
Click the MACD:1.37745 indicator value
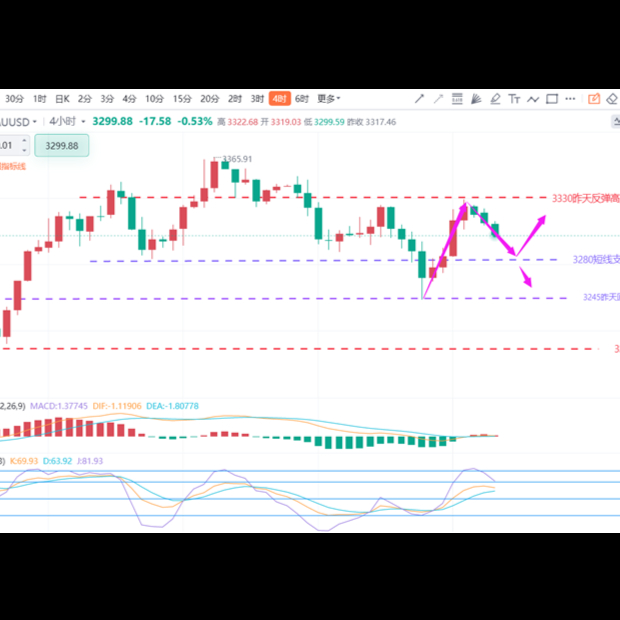[x=59, y=406]
